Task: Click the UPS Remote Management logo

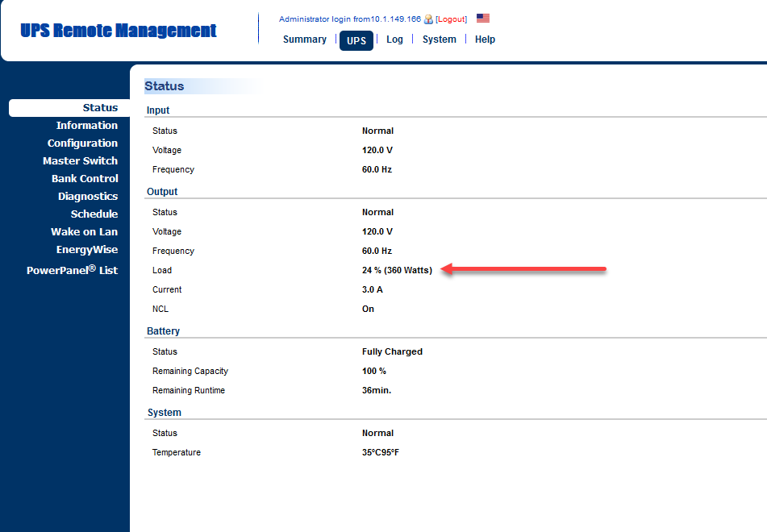Action: pos(119,31)
